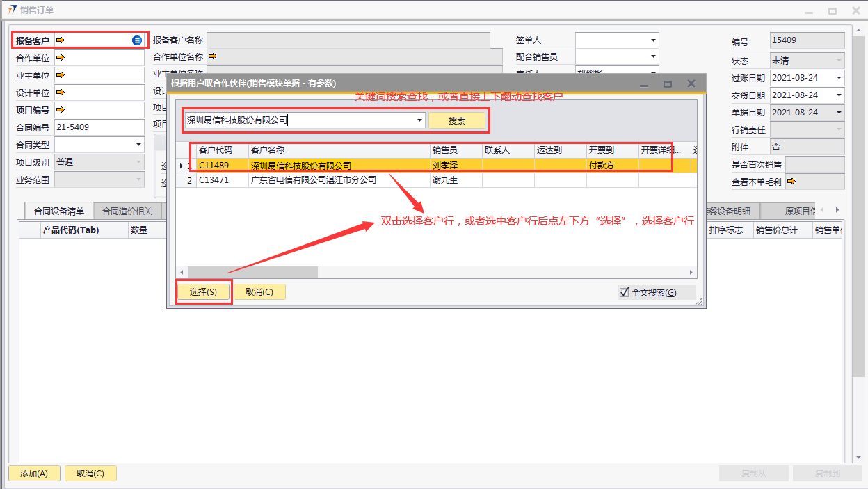Select customer row C13471 in results

(313, 180)
